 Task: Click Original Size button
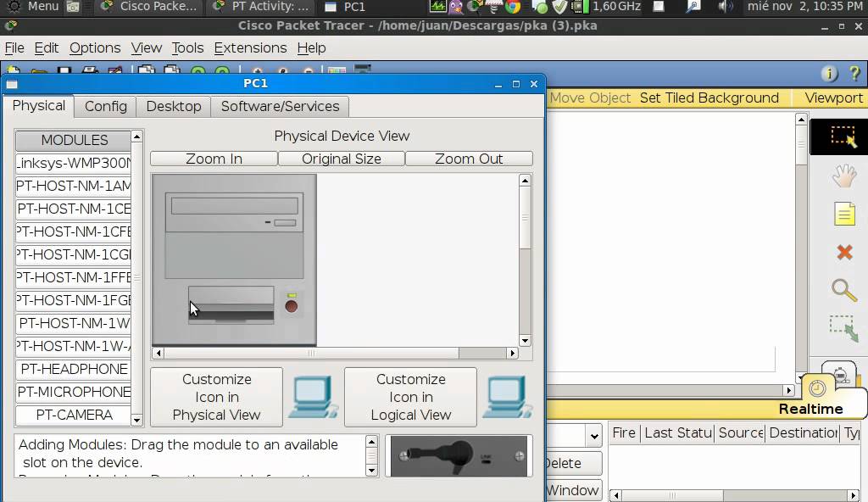pos(342,159)
